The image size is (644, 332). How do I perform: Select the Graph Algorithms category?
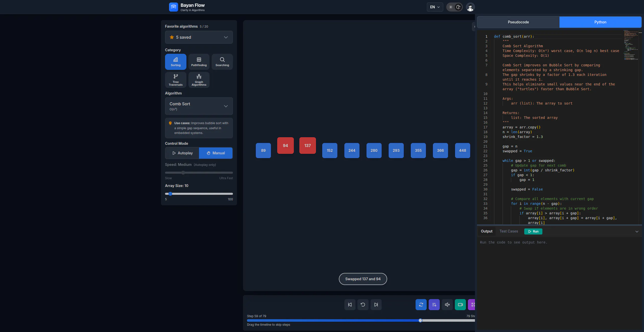199,80
